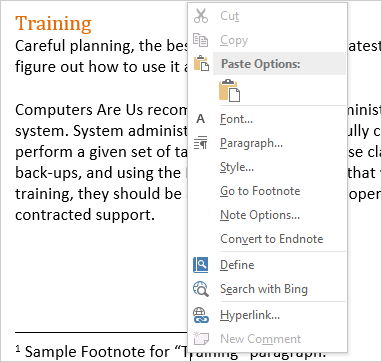The height and width of the screenshot is (362, 382).
Task: Choose Convert to Endnote
Action: [x=272, y=239]
